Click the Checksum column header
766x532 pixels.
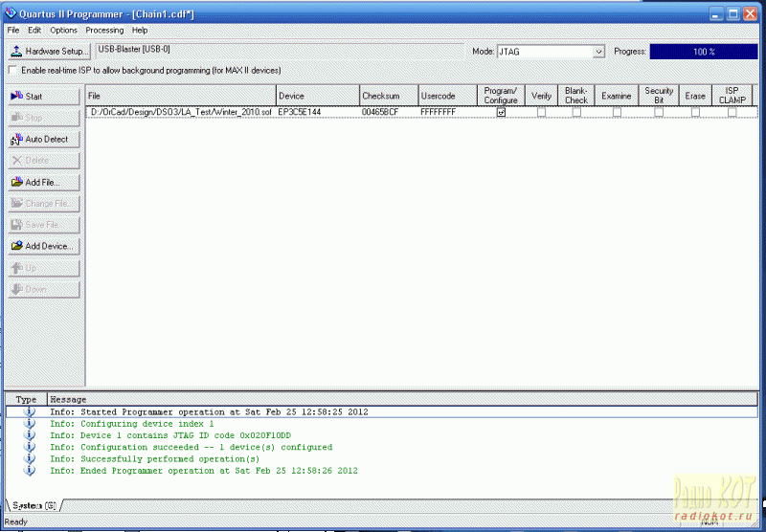click(389, 96)
